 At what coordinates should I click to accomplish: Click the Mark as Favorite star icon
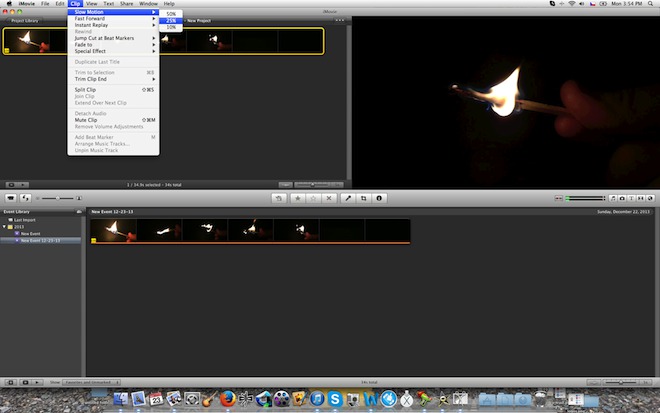tap(297, 199)
